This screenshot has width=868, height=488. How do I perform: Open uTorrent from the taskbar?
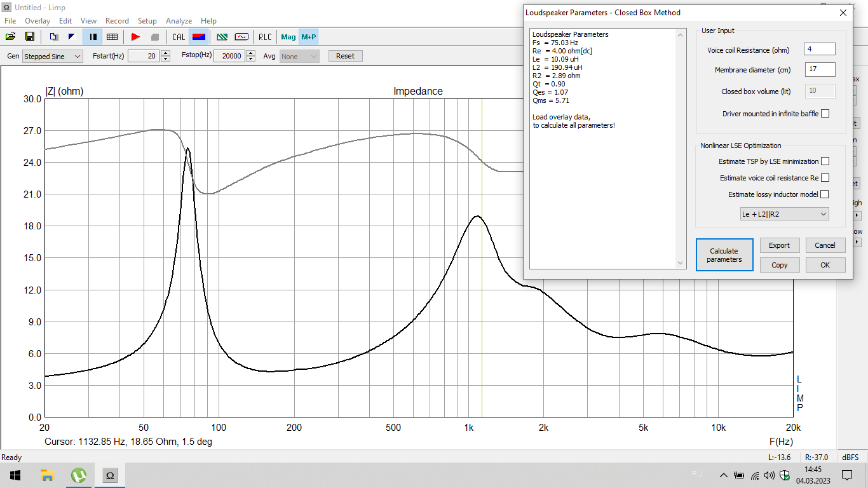tap(78, 475)
